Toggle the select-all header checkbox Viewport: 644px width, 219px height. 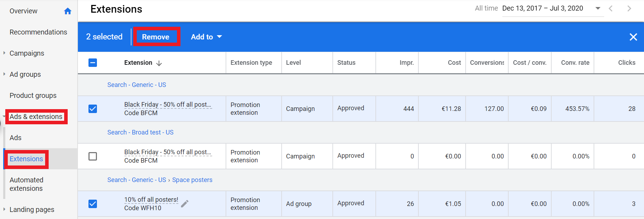[x=93, y=63]
